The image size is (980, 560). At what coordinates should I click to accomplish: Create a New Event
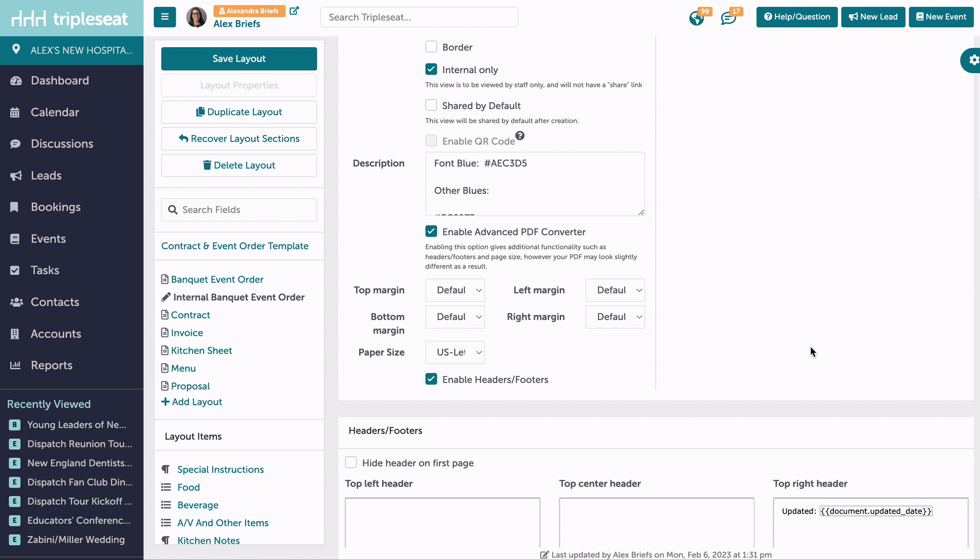[x=941, y=17]
